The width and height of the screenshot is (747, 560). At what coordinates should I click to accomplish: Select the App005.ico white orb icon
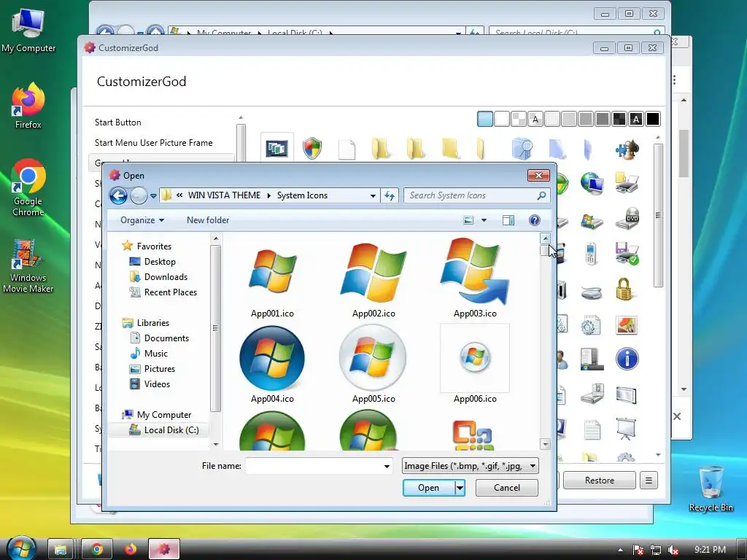373,358
